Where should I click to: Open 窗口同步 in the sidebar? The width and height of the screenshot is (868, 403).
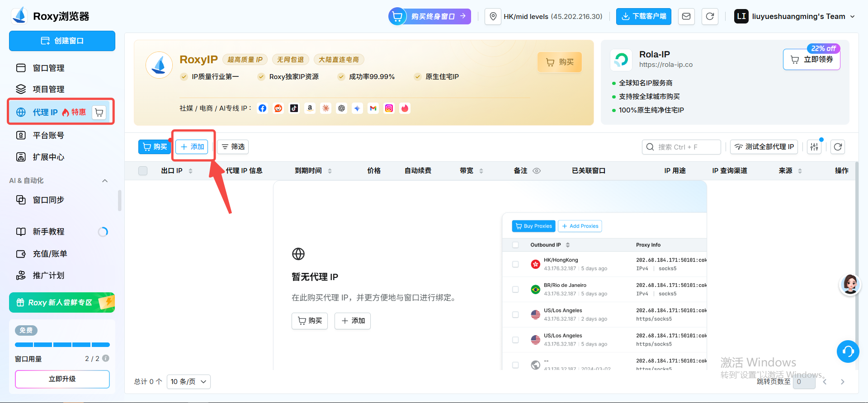click(62, 200)
